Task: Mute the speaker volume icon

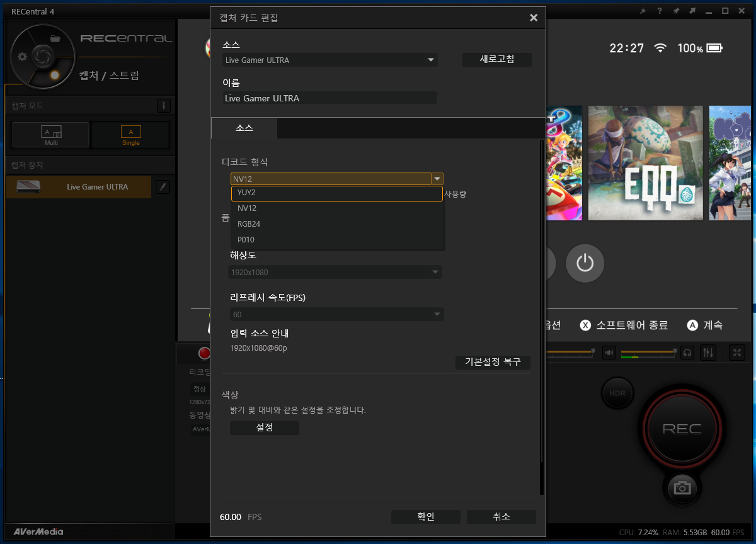Action: pyautogui.click(x=609, y=353)
